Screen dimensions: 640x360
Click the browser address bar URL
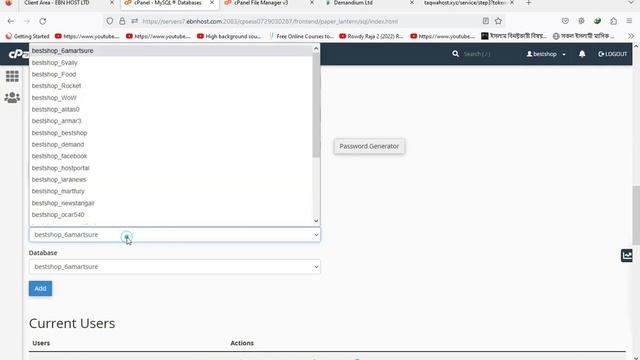click(270, 21)
